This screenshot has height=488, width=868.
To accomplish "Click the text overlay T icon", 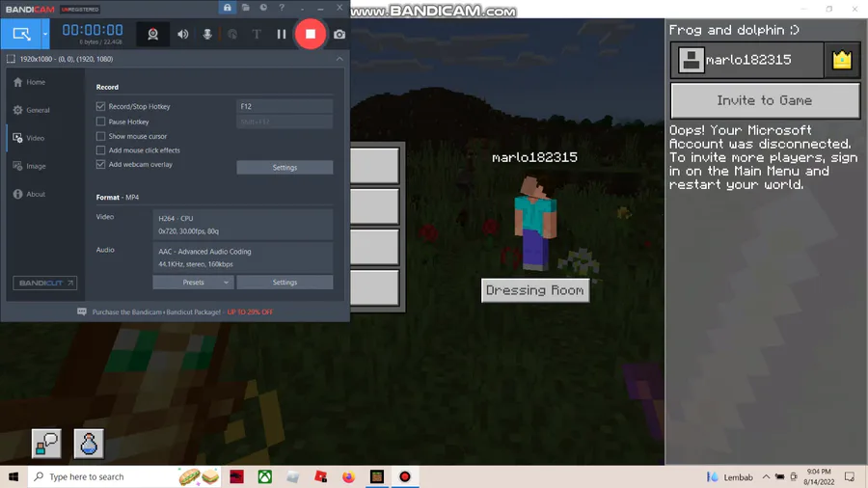I will [257, 34].
